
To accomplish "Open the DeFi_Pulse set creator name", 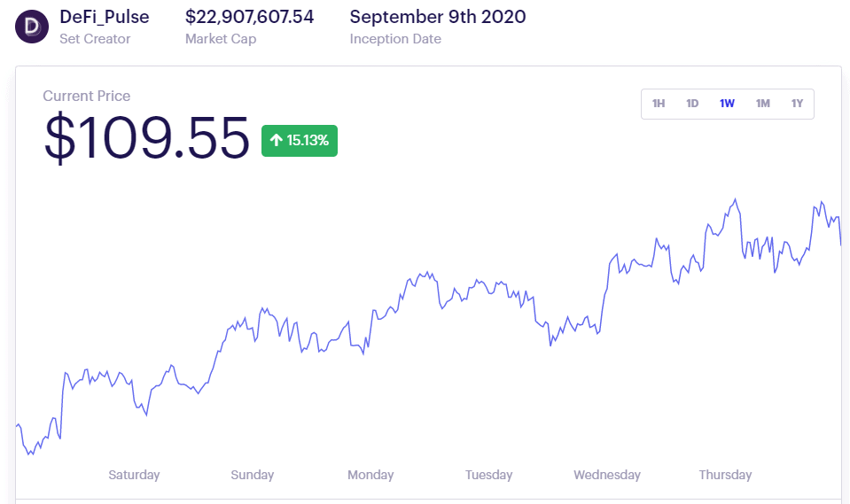I will click(x=104, y=17).
